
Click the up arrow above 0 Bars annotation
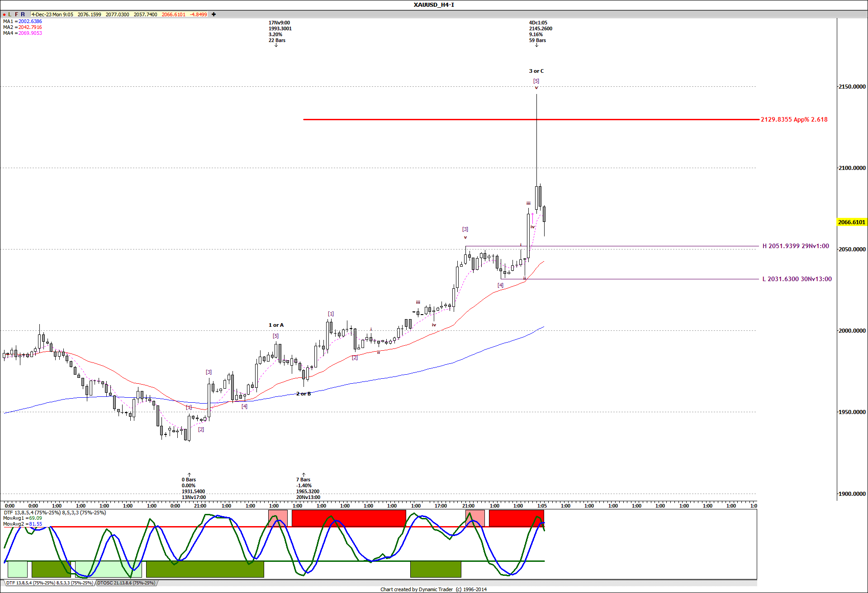pyautogui.click(x=189, y=474)
